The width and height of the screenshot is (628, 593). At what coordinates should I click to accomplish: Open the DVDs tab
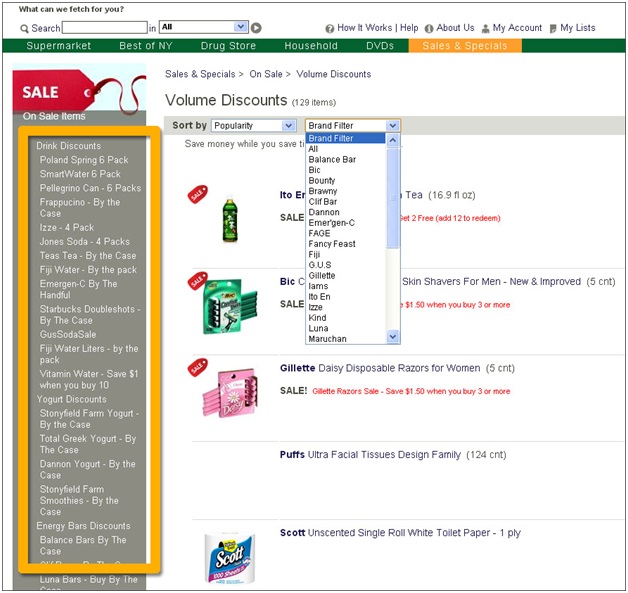coord(380,46)
